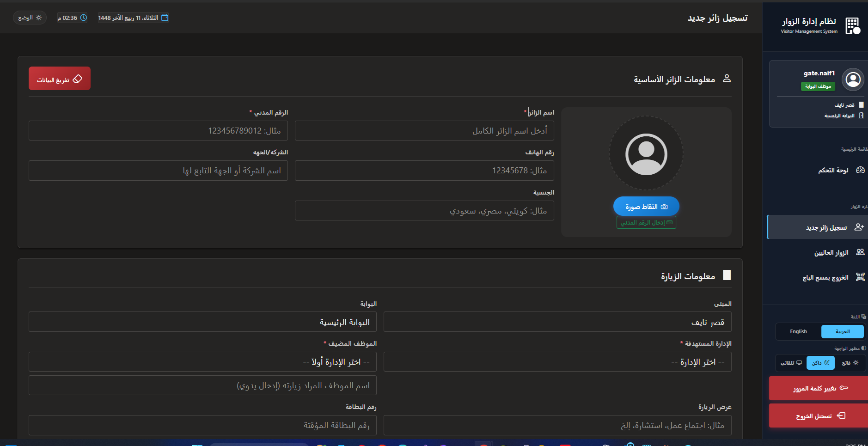
Task: Select the automatic theme 'تلقائي'
Action: pyautogui.click(x=791, y=363)
